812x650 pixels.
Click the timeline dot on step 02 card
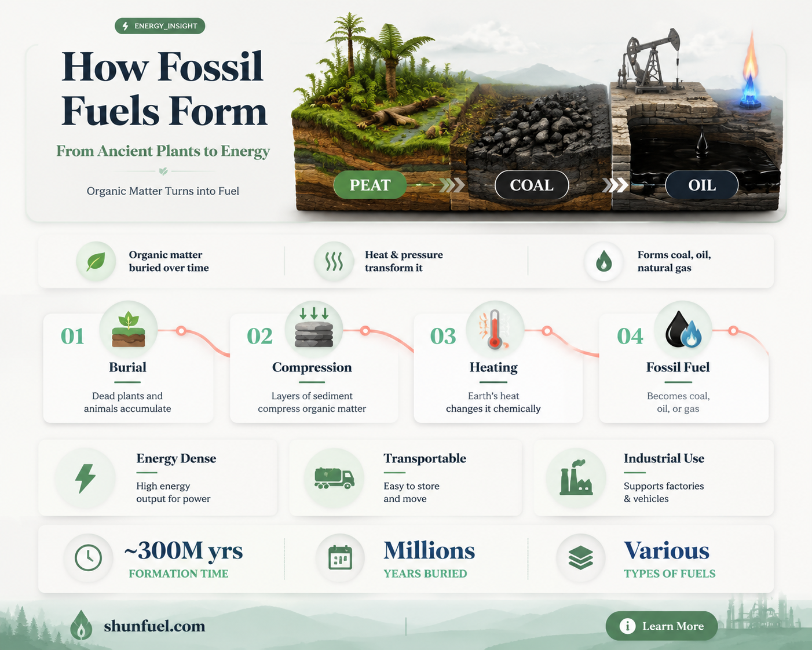[x=365, y=331]
